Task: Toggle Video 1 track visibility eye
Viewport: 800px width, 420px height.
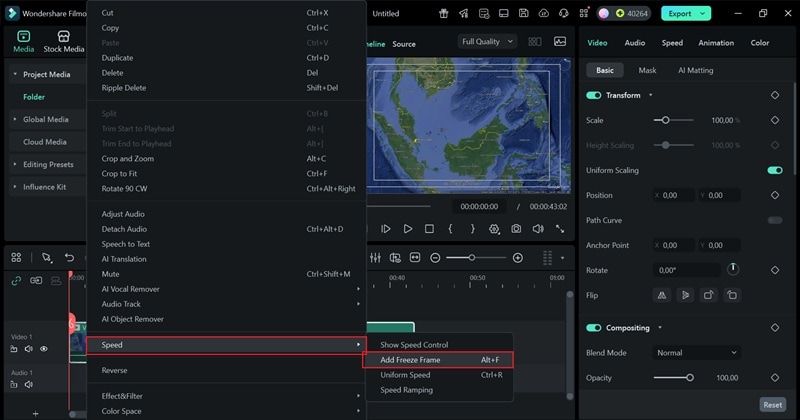Action: (x=44, y=349)
